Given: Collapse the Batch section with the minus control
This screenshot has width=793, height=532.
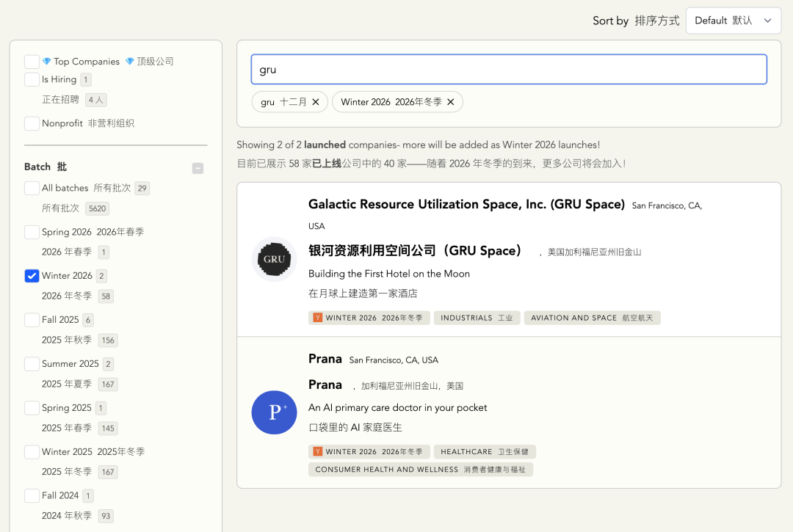Looking at the screenshot, I should click(198, 168).
